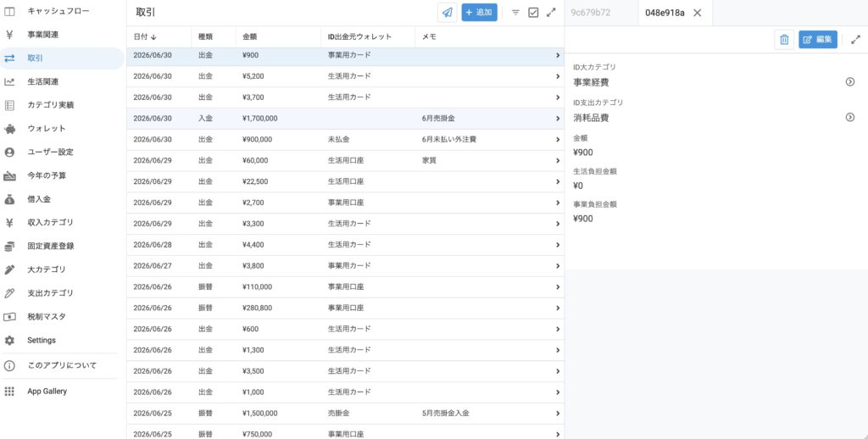The height and width of the screenshot is (439, 868).
Task: Click the 金額 column header
Action: point(250,36)
